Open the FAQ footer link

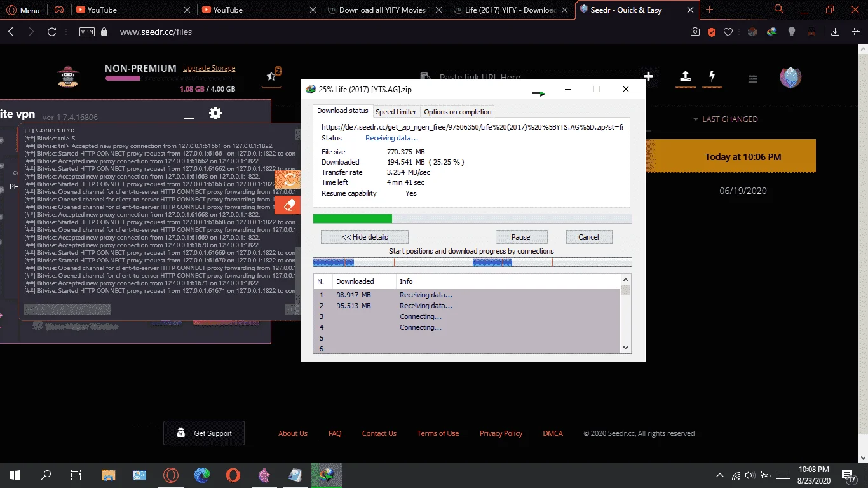tap(335, 433)
